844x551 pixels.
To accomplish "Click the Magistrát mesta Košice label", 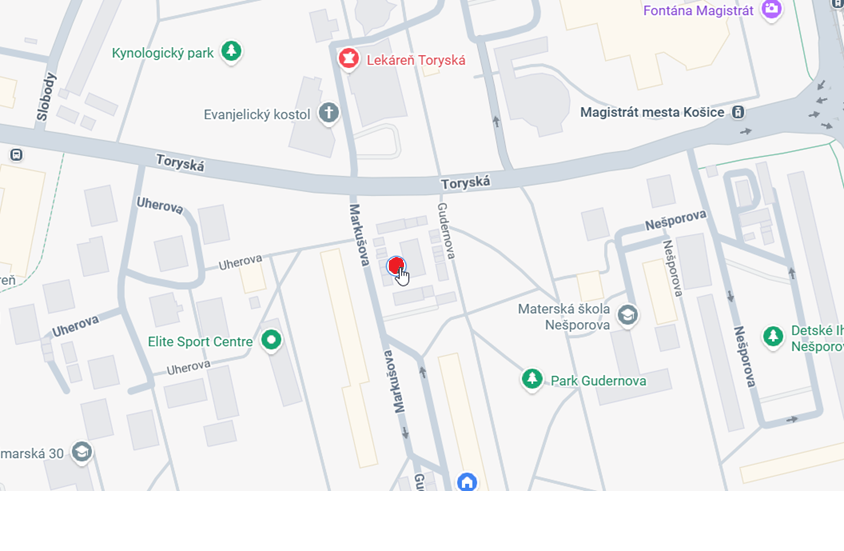I will tap(652, 112).
